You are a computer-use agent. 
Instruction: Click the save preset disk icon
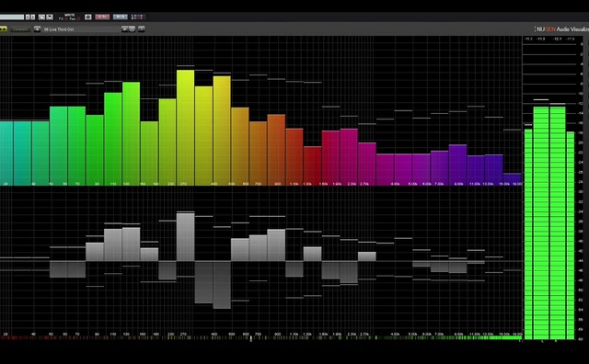pyautogui.click(x=50, y=17)
